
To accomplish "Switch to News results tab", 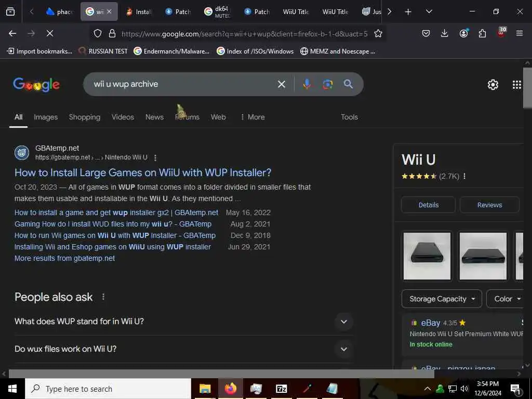I will 154,117.
